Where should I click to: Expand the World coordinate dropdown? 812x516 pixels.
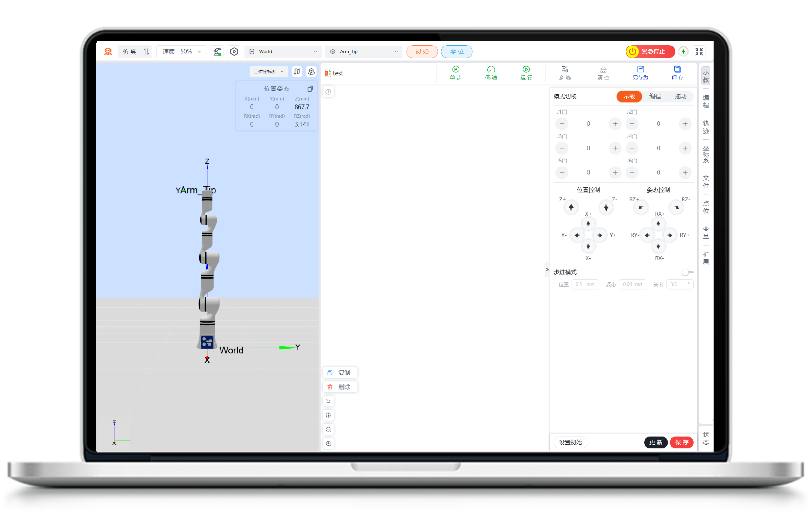(283, 51)
